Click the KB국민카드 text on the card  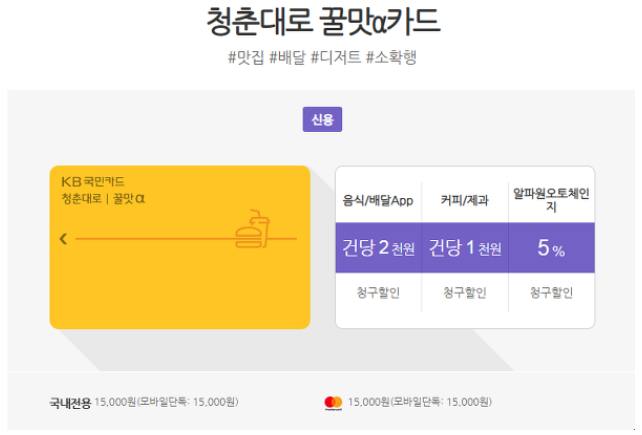(x=93, y=181)
